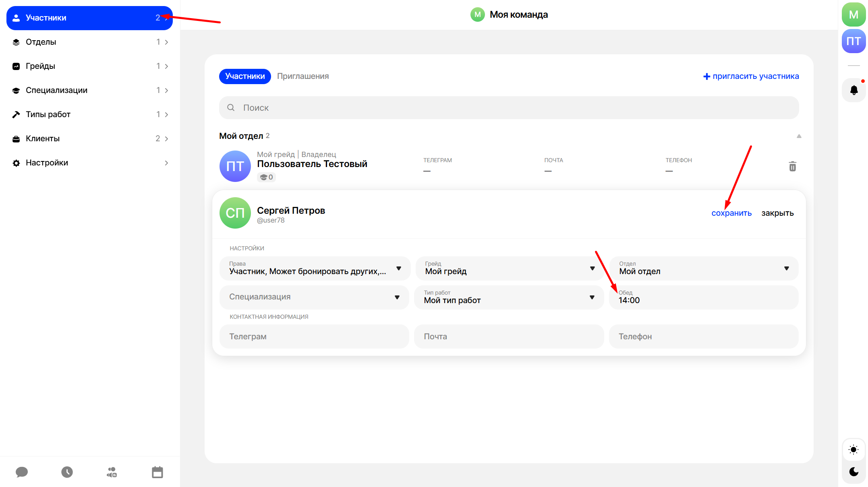The width and height of the screenshot is (868, 487).
Task: Switch to dark theme moon icon
Action: coord(853,471)
